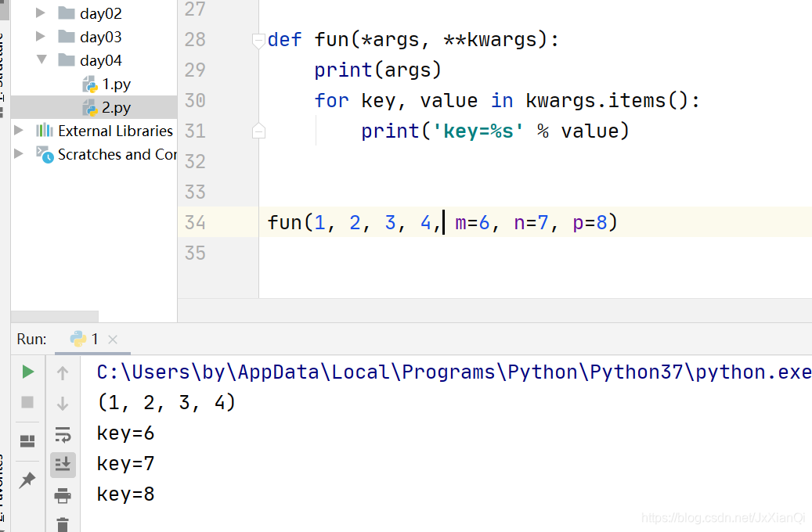Click the m=6 argument on line 34

coord(472,222)
